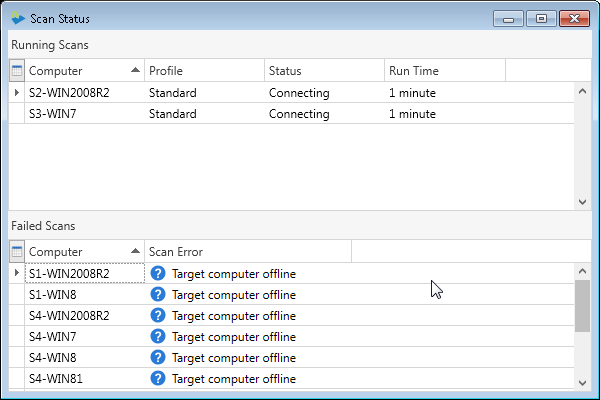Click Failed Scans scrollbar thumb
Image resolution: width=600 pixels, height=400 pixels.
(x=582, y=306)
